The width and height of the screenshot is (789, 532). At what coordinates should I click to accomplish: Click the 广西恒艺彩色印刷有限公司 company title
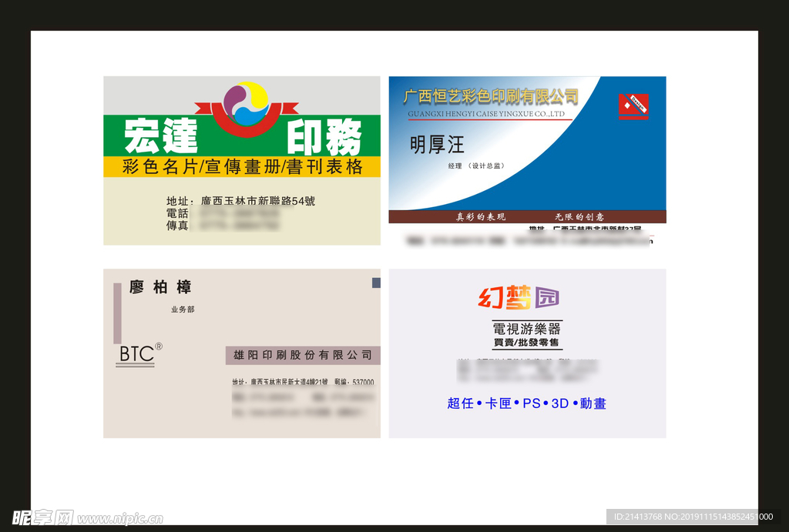491,96
